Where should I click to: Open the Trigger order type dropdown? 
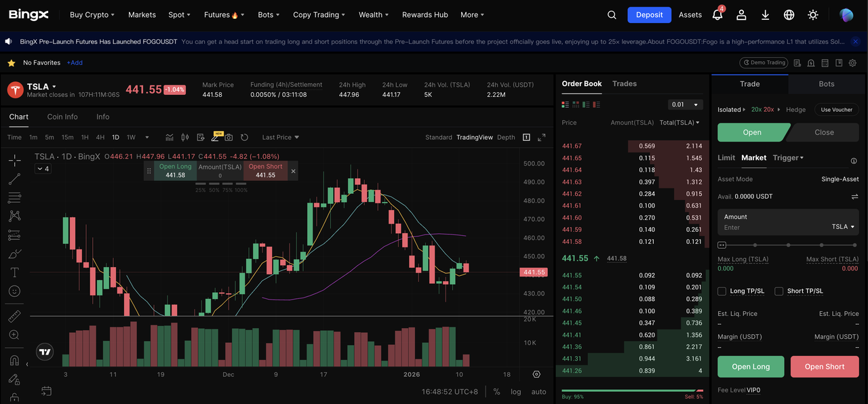(x=788, y=158)
